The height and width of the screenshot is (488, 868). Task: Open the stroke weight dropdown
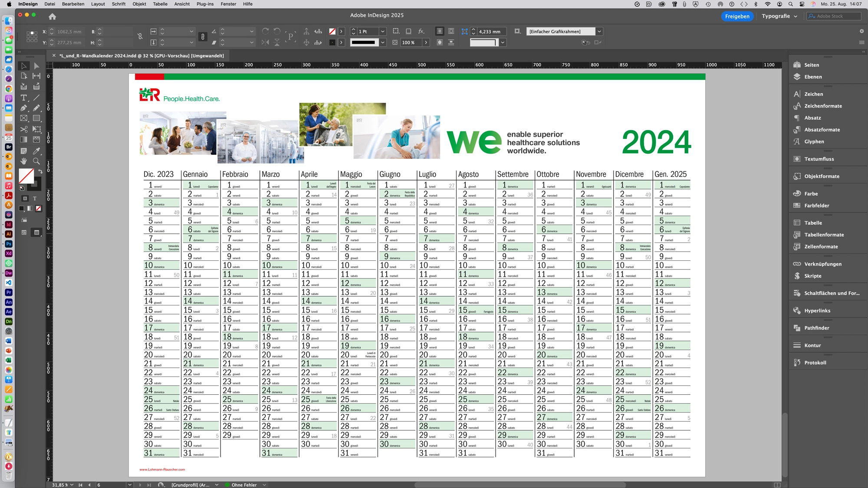click(383, 31)
